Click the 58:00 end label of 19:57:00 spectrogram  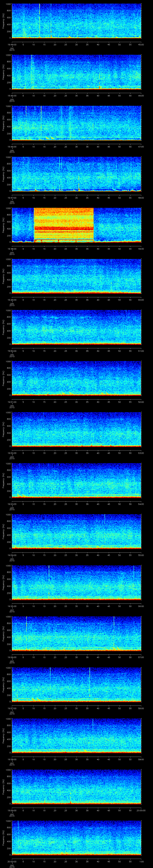click(141, 708)
